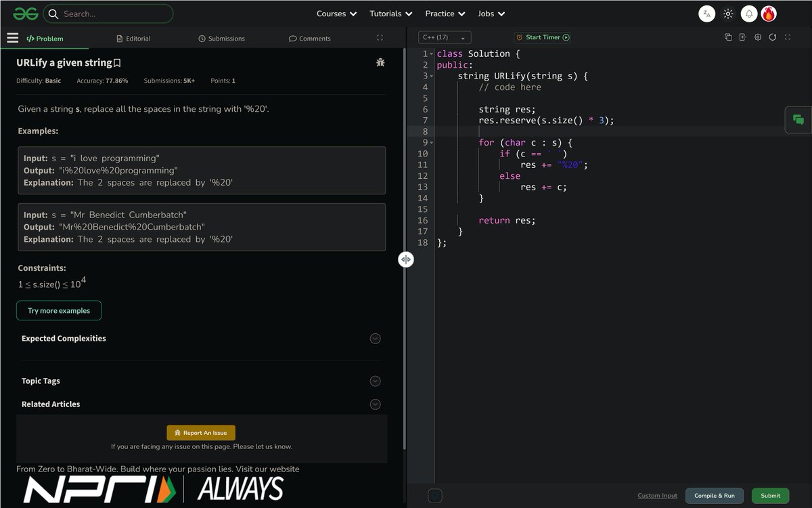Click the 'string res;' code line
812x508 pixels.
click(507, 109)
